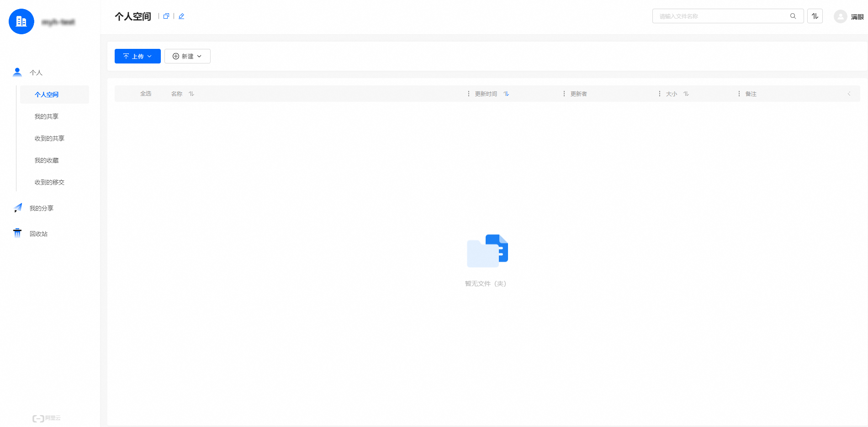
Task: Click the plus circle icon in 新建 button
Action: tap(176, 56)
